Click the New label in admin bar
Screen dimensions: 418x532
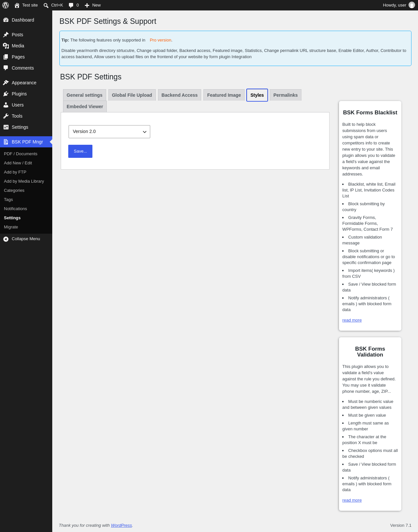coord(96,5)
